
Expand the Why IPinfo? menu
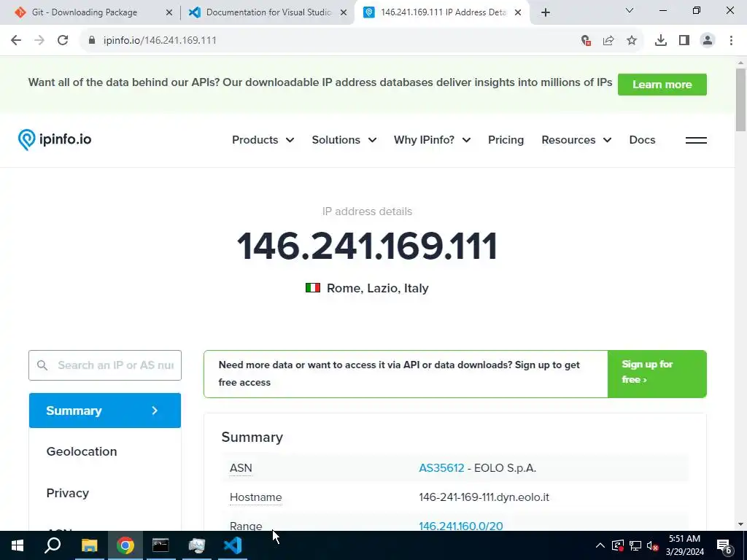(x=432, y=140)
